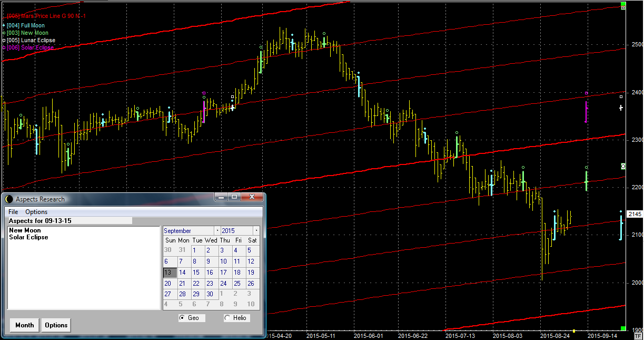
Task: Click the Solar Eclipse legend marker
Action: [x=4, y=47]
